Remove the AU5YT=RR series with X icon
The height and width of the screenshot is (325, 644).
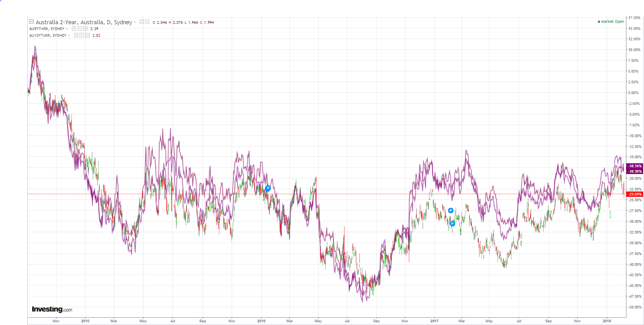(85, 29)
